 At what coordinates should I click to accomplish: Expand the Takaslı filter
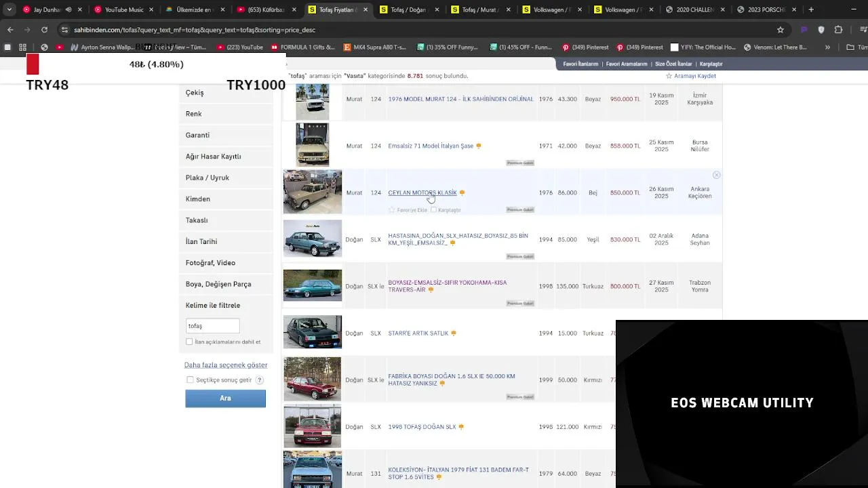click(x=226, y=220)
